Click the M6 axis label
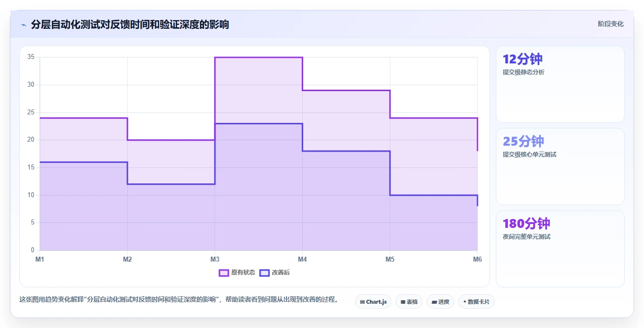The image size is (644, 328). pos(477,259)
